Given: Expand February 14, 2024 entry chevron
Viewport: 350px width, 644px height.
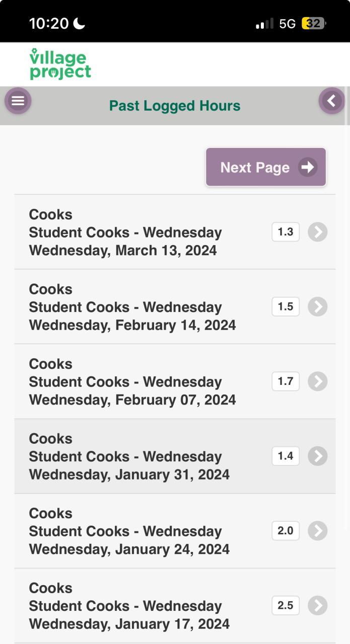Looking at the screenshot, I should click(317, 306).
